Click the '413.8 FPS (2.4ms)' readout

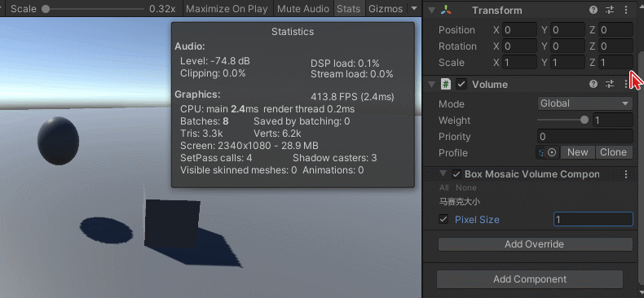pos(352,97)
